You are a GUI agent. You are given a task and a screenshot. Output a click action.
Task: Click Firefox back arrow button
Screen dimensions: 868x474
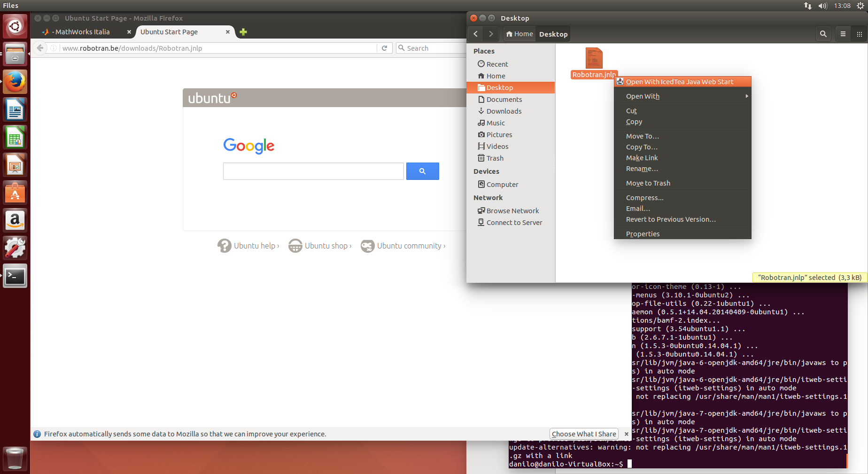(40, 48)
